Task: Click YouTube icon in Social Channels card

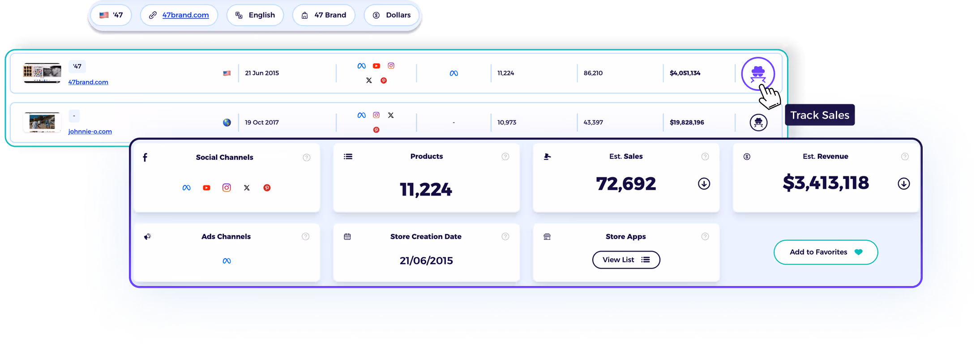Action: point(206,188)
